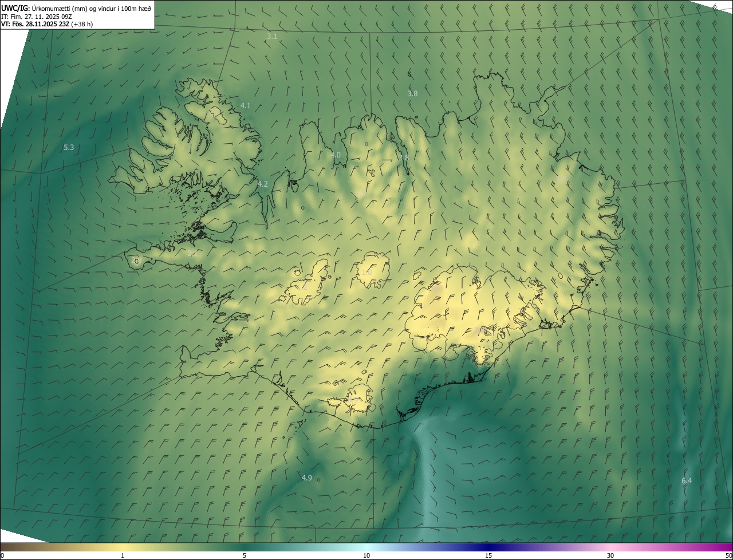Click the 3.1 value label on the map
This screenshot has width=733, height=560.
[272, 36]
